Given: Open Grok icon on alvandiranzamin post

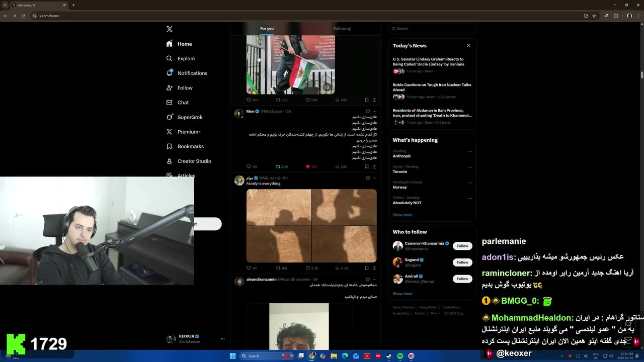Looking at the screenshot, I should [x=368, y=280].
